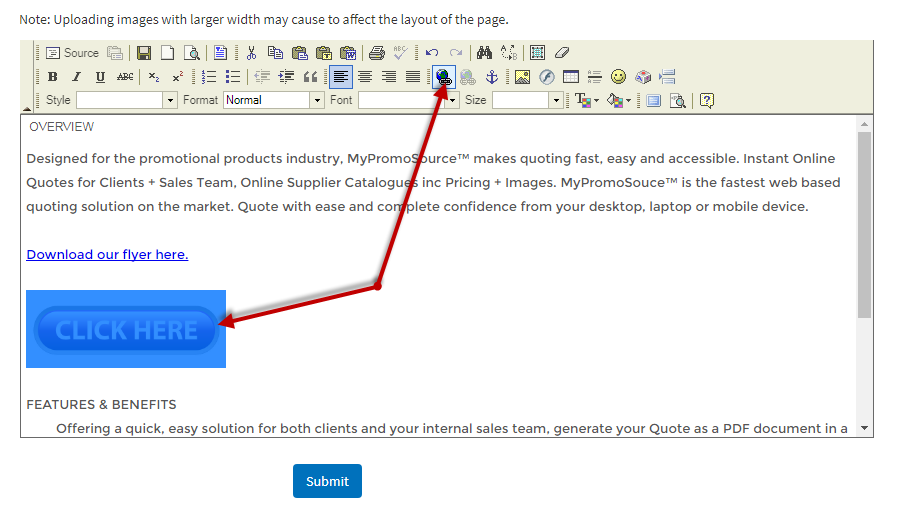Justify the text block
909x515 pixels.
coord(413,77)
